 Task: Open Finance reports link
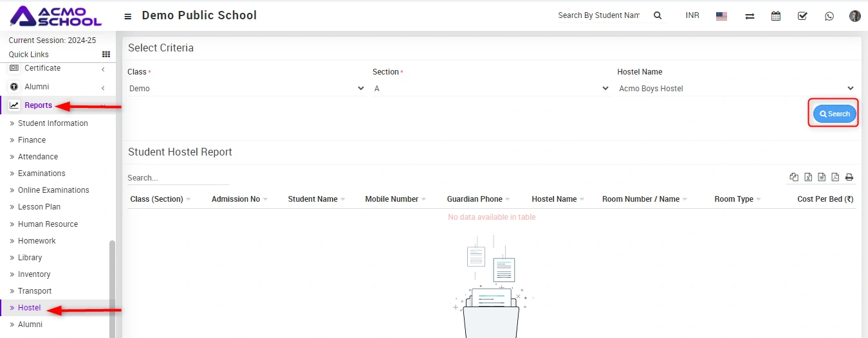pyautogui.click(x=32, y=140)
